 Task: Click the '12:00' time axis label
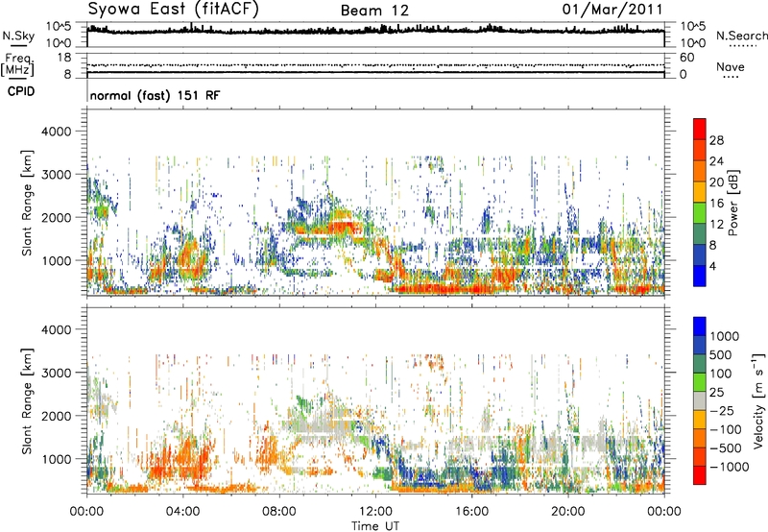(x=375, y=512)
